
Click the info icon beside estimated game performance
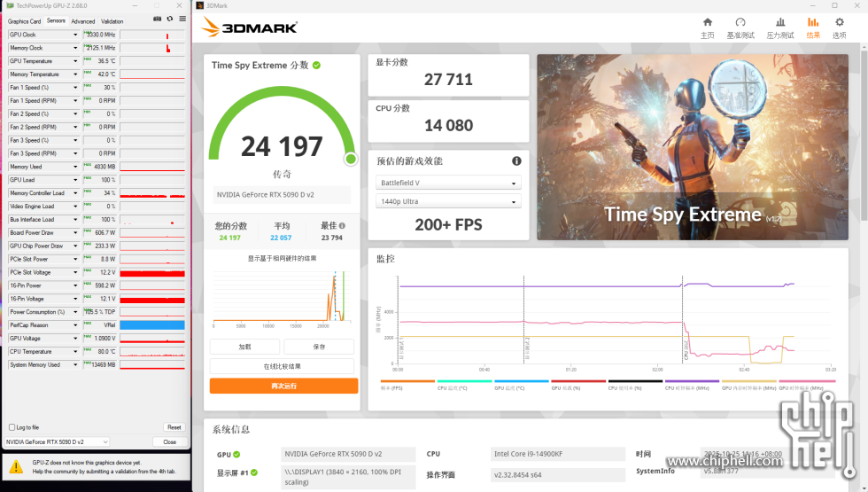516,161
